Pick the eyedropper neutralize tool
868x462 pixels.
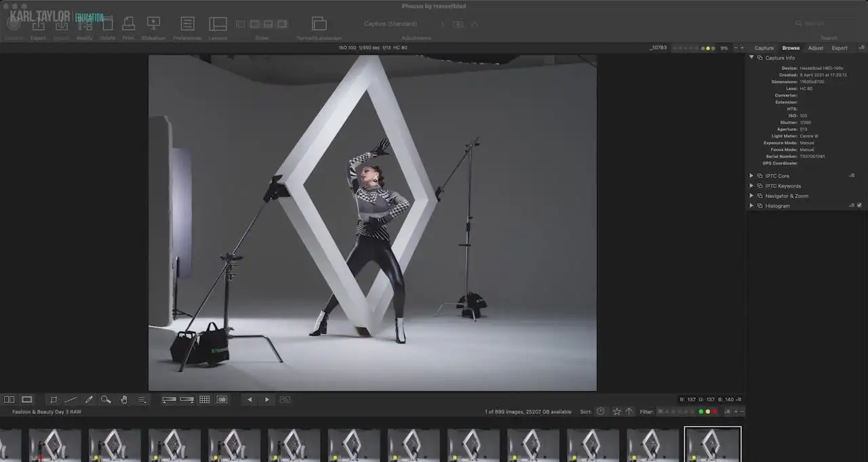tap(88, 400)
